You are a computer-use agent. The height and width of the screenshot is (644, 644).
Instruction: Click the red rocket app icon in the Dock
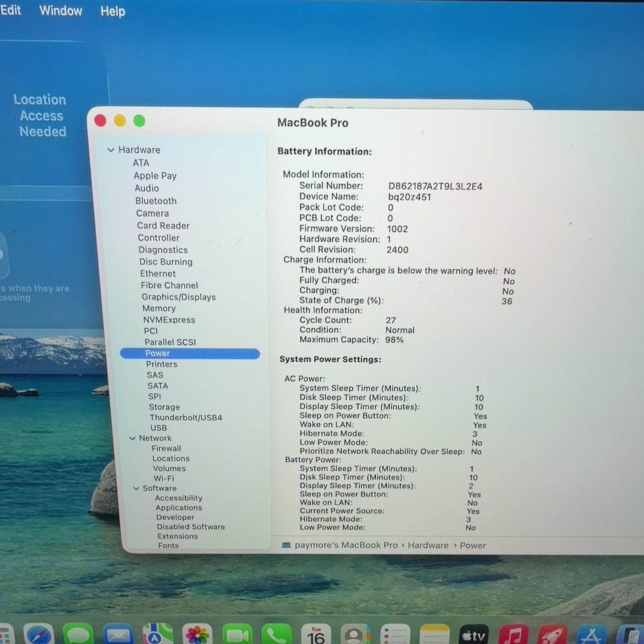click(553, 635)
